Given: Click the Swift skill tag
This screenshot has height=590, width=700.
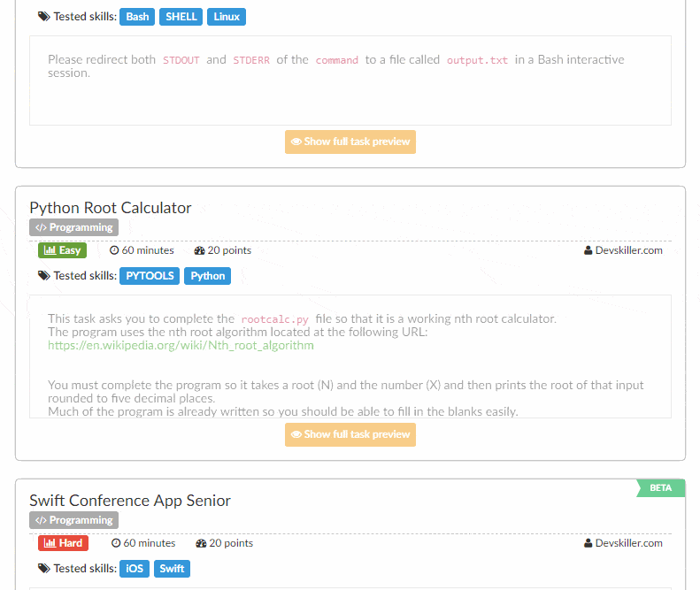Looking at the screenshot, I should 172,569.
